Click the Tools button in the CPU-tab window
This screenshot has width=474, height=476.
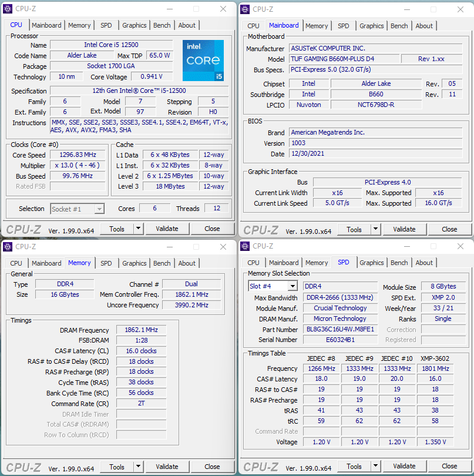(x=117, y=229)
